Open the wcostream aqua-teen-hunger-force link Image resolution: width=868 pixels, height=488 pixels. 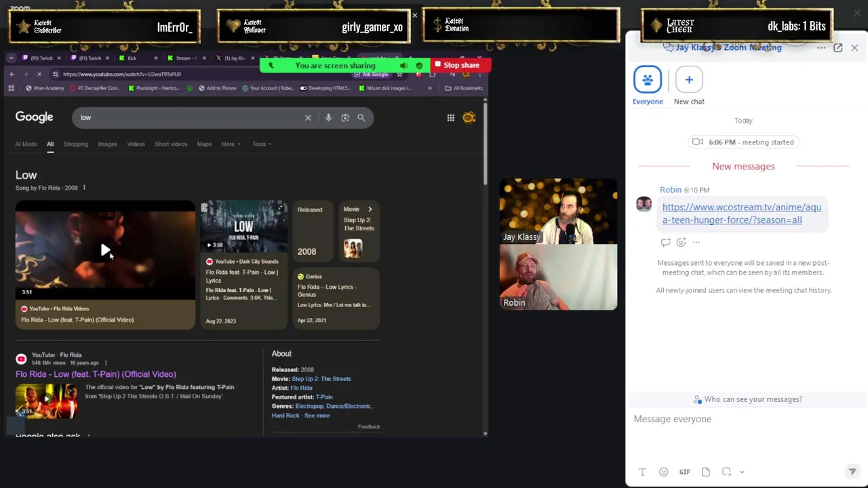click(x=742, y=213)
